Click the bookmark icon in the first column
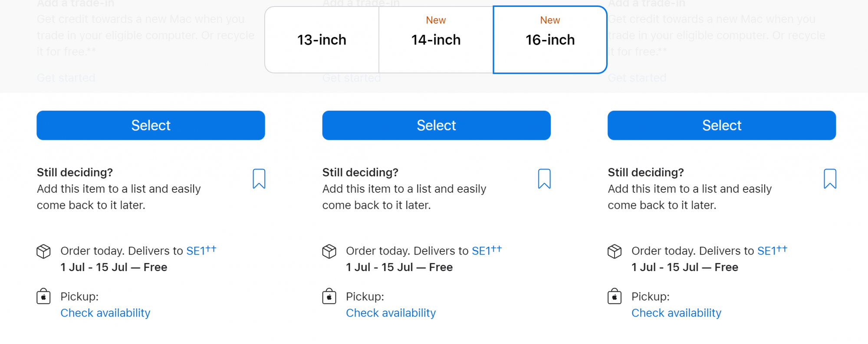The image size is (868, 344). pyautogui.click(x=259, y=179)
